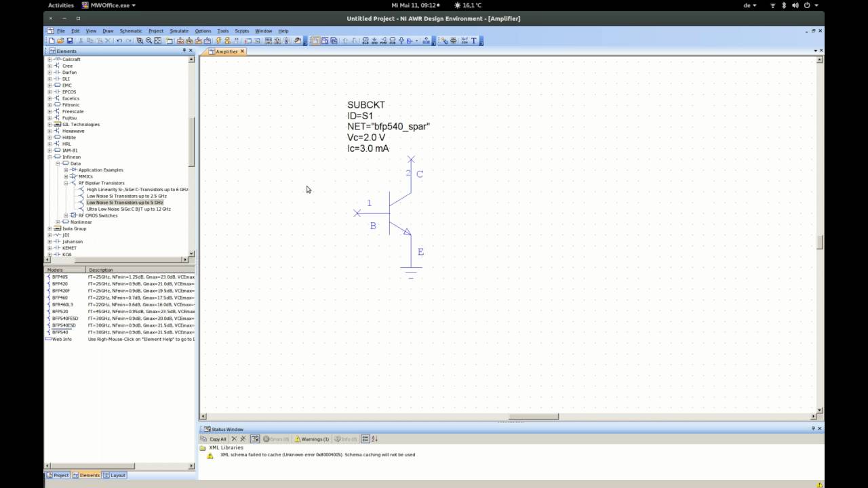Open the 'de' keyboard layout indicator
Image resolution: width=868 pixels, height=488 pixels.
(x=750, y=5)
